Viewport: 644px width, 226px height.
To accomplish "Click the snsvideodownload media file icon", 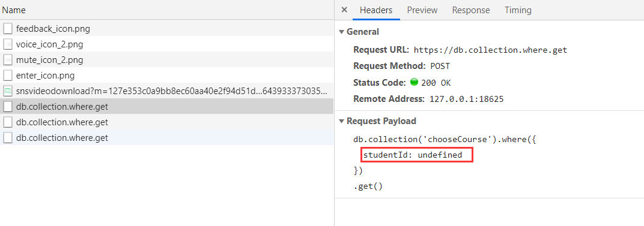I will coord(7,91).
